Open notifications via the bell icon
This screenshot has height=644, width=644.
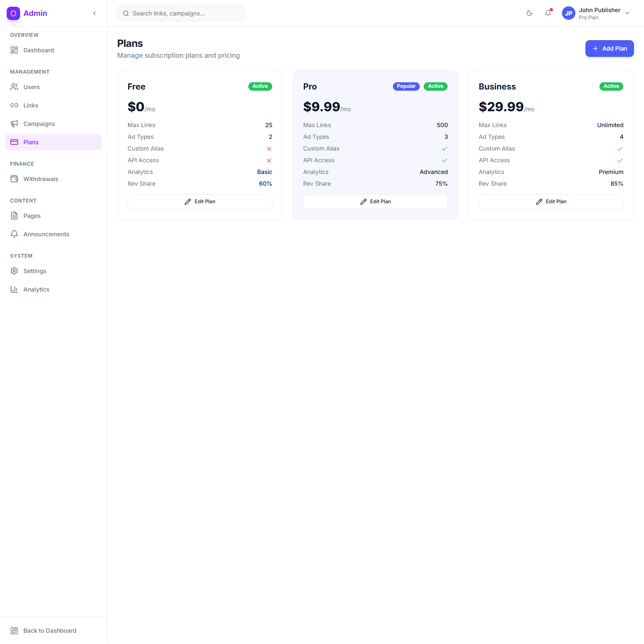click(548, 13)
